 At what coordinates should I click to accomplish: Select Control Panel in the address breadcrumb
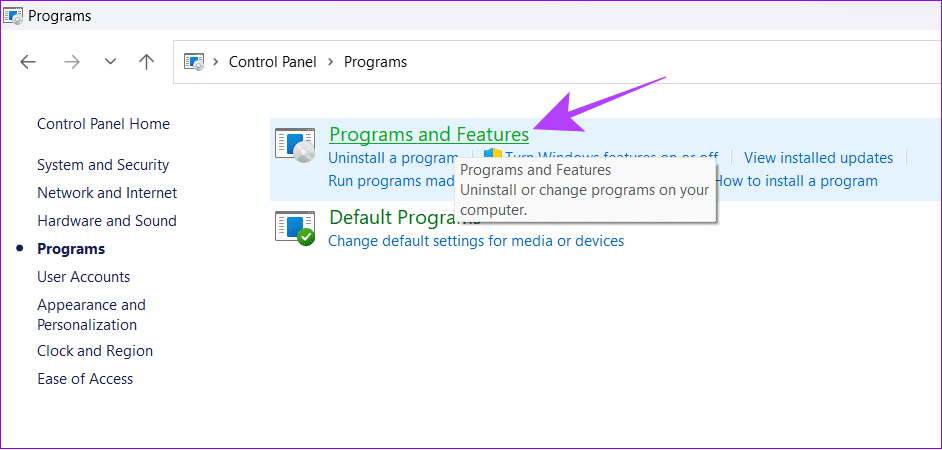click(273, 62)
